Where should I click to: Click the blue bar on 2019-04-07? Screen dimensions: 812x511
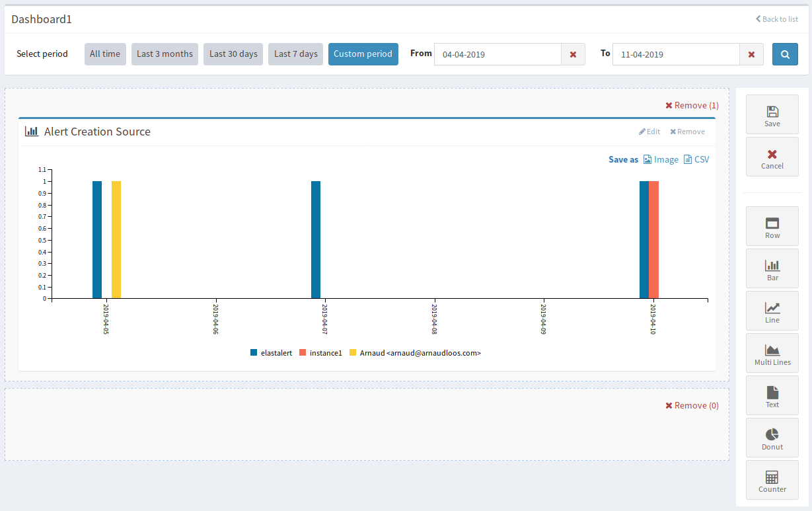316,239
